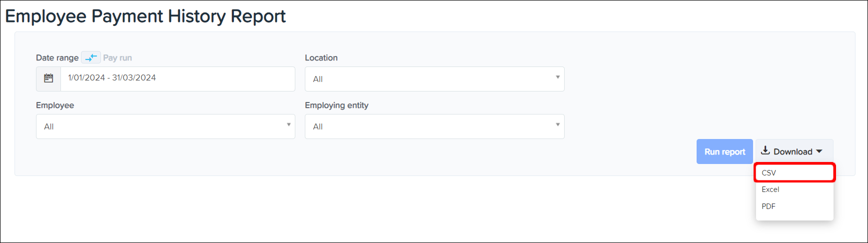Click the download arrow icon on the Download button
Viewport: 868px width, 243px height.
(x=765, y=151)
